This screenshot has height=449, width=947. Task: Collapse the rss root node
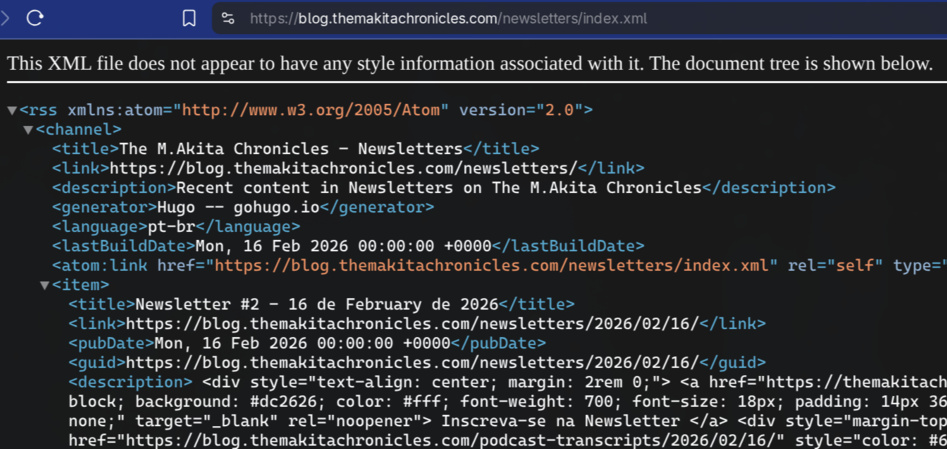click(11, 110)
